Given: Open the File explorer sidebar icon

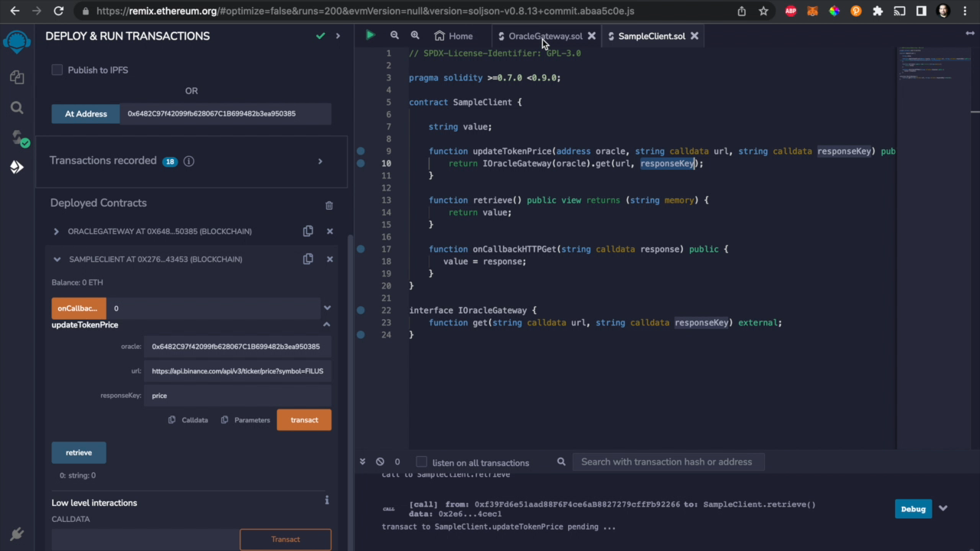Looking at the screenshot, I should [x=17, y=77].
